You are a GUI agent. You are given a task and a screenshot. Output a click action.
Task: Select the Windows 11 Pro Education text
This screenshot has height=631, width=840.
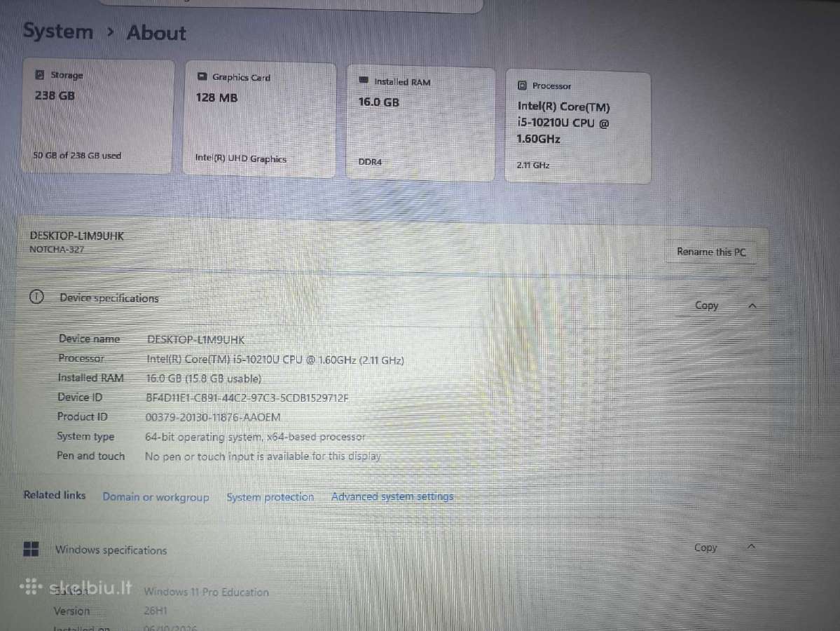206,592
